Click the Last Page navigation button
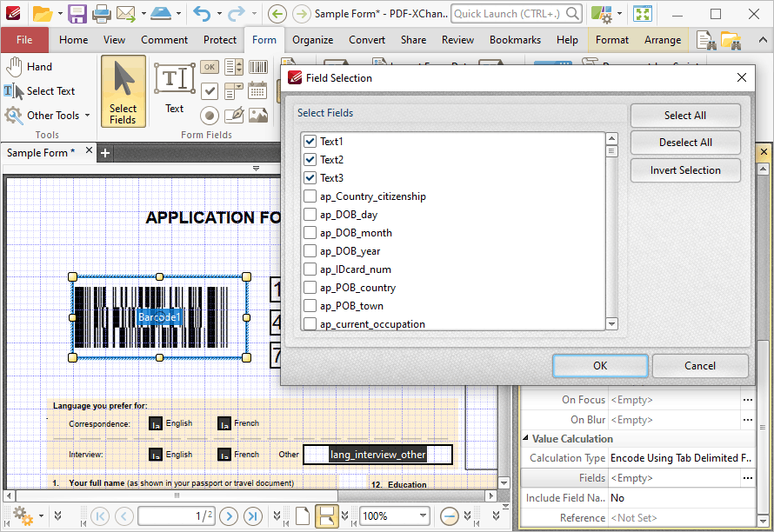The height and width of the screenshot is (532, 774). (253, 516)
